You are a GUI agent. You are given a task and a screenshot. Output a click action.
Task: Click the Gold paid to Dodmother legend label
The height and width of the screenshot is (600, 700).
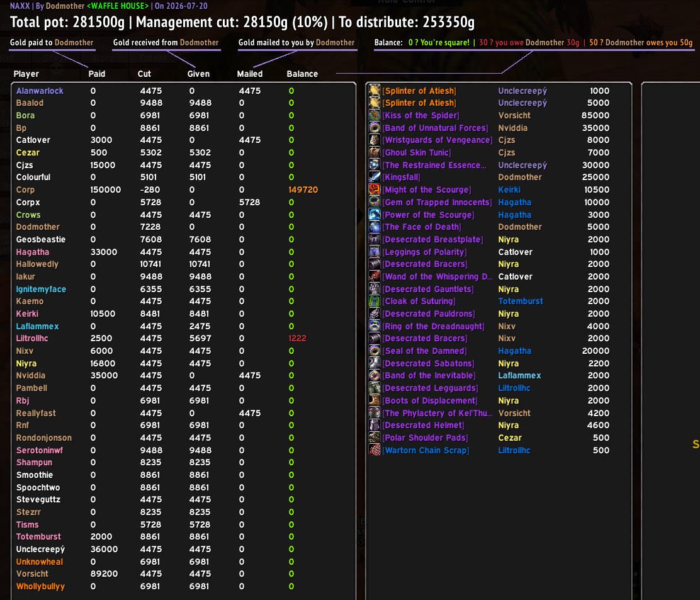pos(52,42)
